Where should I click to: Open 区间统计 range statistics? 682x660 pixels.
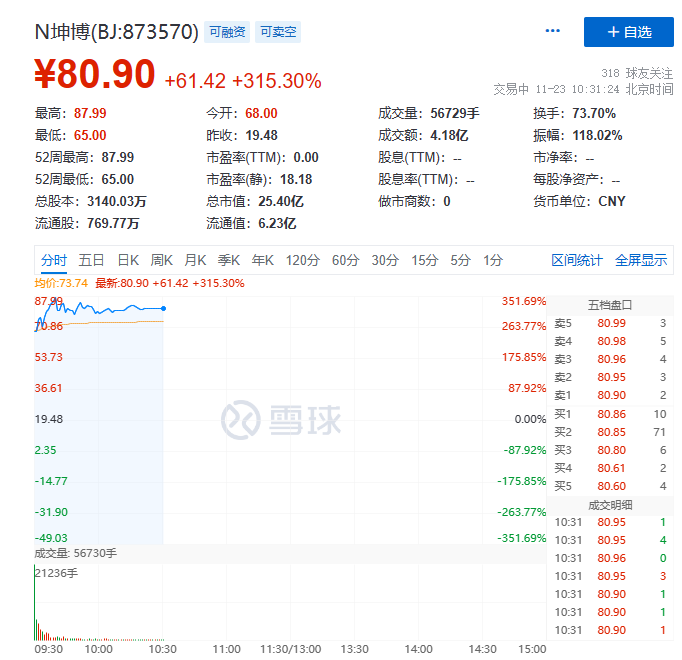577,260
